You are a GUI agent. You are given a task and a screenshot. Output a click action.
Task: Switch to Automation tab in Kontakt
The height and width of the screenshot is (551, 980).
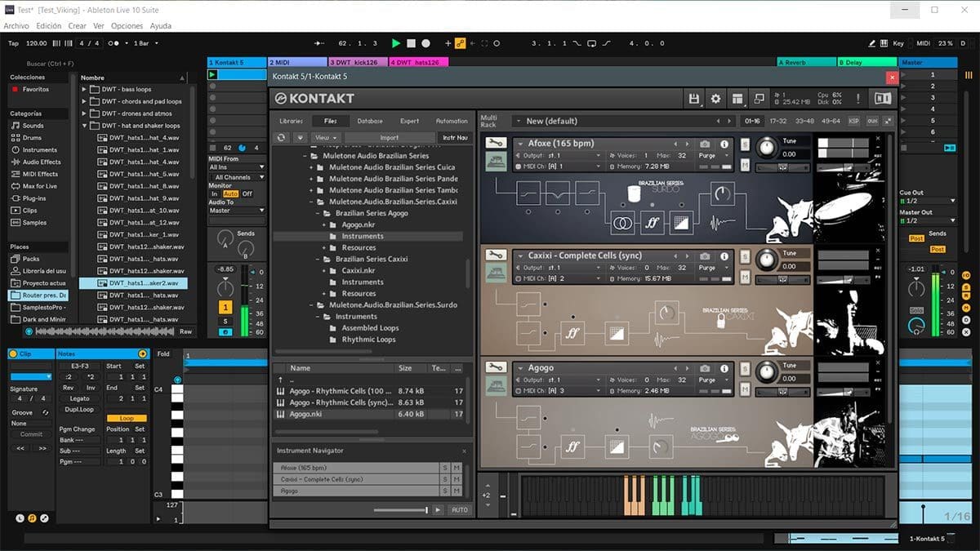point(452,121)
